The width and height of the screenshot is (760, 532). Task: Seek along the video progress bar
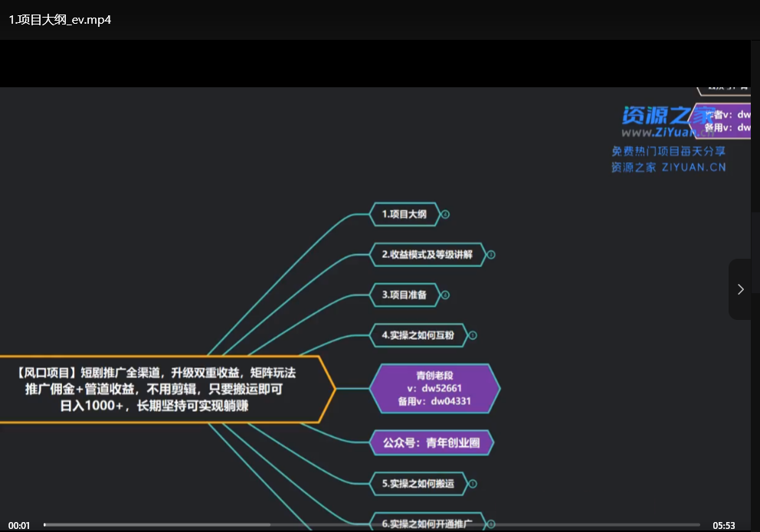click(372, 524)
